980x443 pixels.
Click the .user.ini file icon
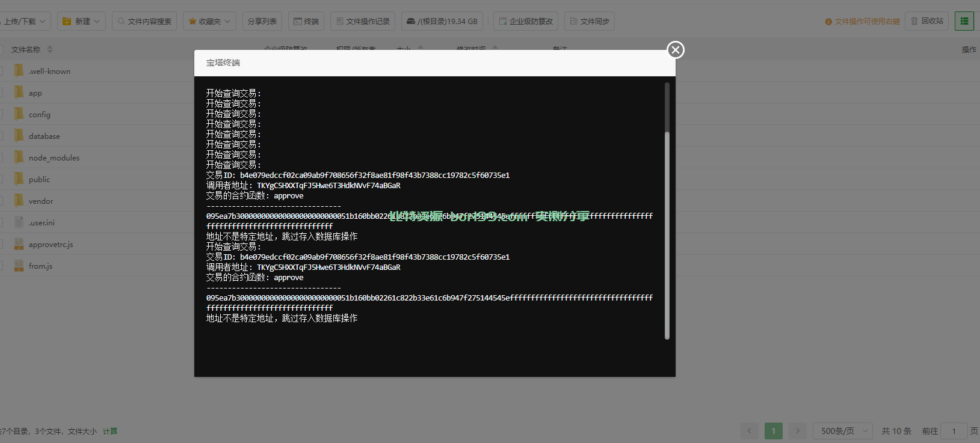coord(19,222)
